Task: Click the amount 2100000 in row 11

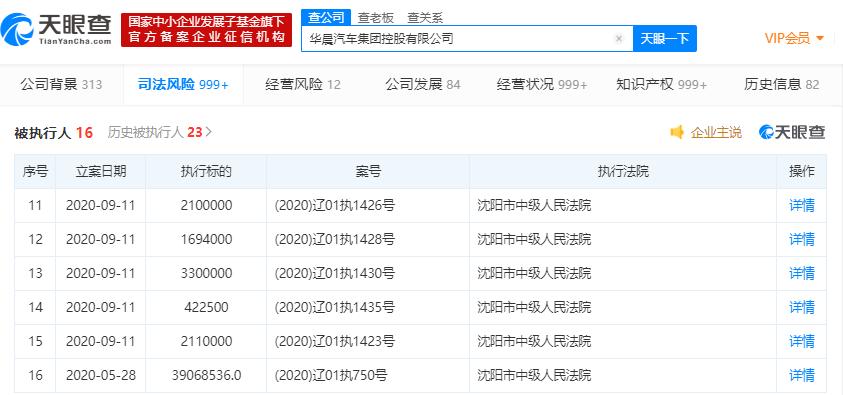Action: click(206, 205)
